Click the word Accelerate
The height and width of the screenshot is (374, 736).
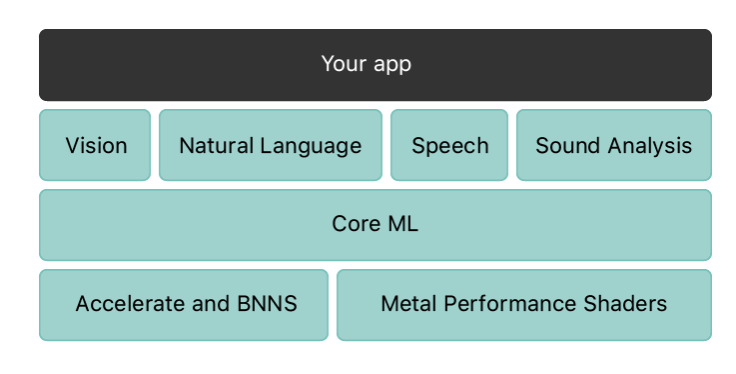[130, 304]
